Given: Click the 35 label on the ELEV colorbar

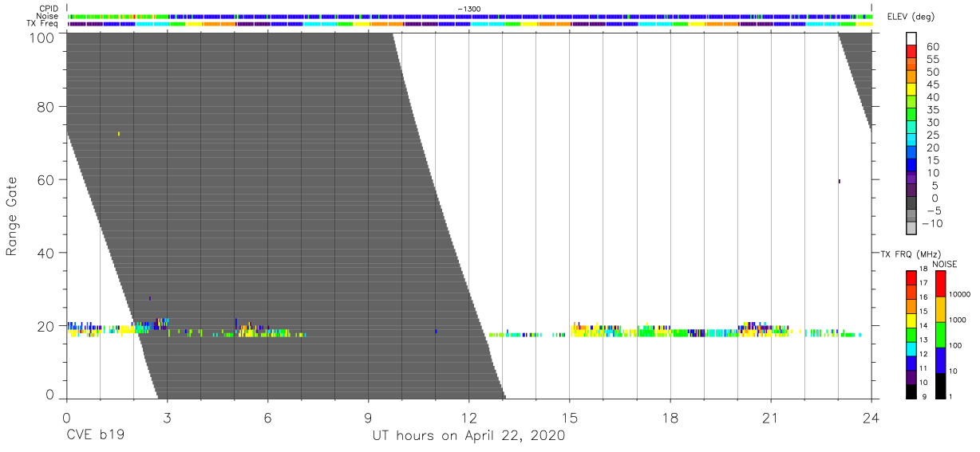Looking at the screenshot, I should [932, 110].
